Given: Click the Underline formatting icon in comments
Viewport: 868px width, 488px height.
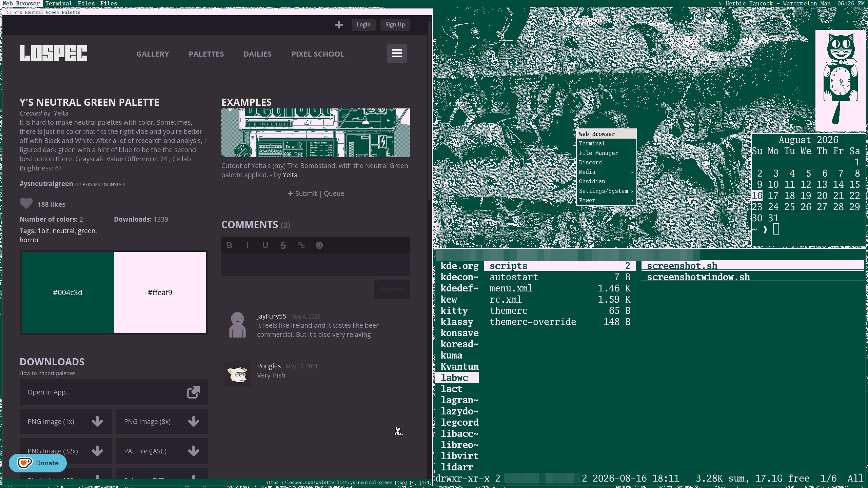Looking at the screenshot, I should [265, 245].
